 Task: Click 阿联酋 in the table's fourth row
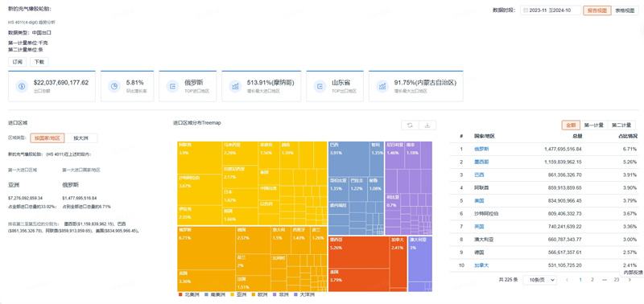(x=481, y=188)
